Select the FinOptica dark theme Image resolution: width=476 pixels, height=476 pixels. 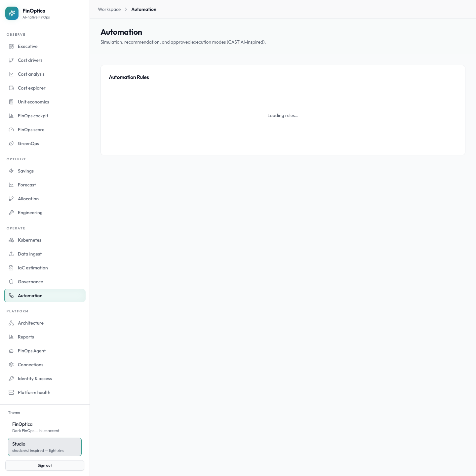45,427
